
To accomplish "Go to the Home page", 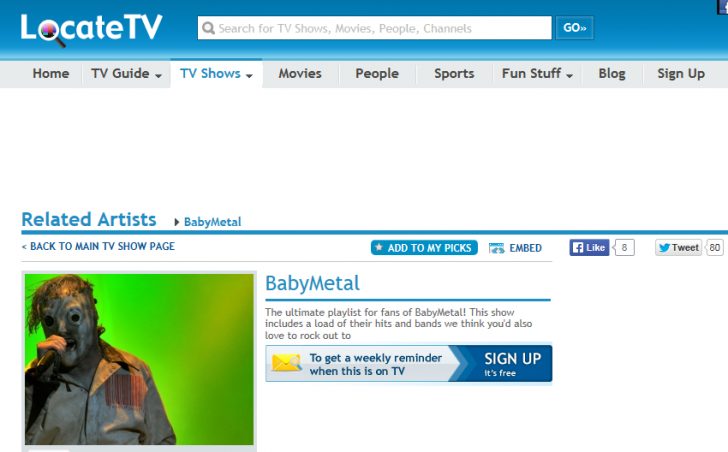I will [51, 73].
